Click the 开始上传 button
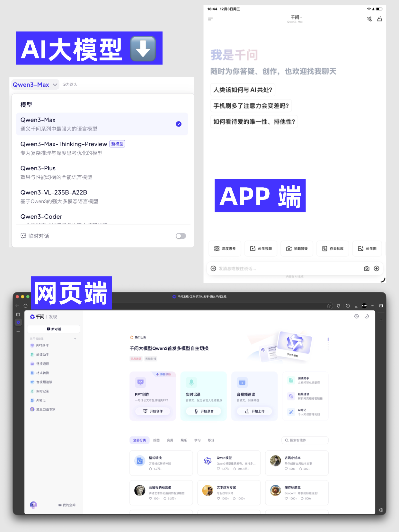 (x=254, y=411)
